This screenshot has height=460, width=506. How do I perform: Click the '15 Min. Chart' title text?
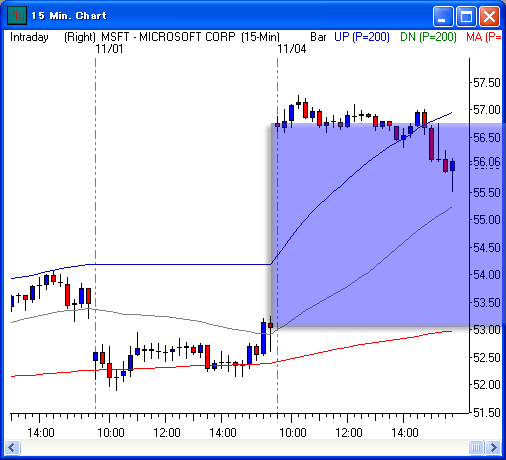point(69,16)
